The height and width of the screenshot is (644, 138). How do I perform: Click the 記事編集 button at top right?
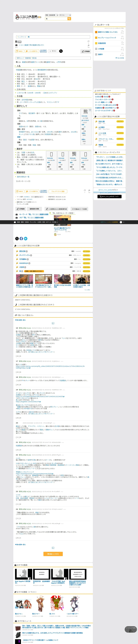86,52
